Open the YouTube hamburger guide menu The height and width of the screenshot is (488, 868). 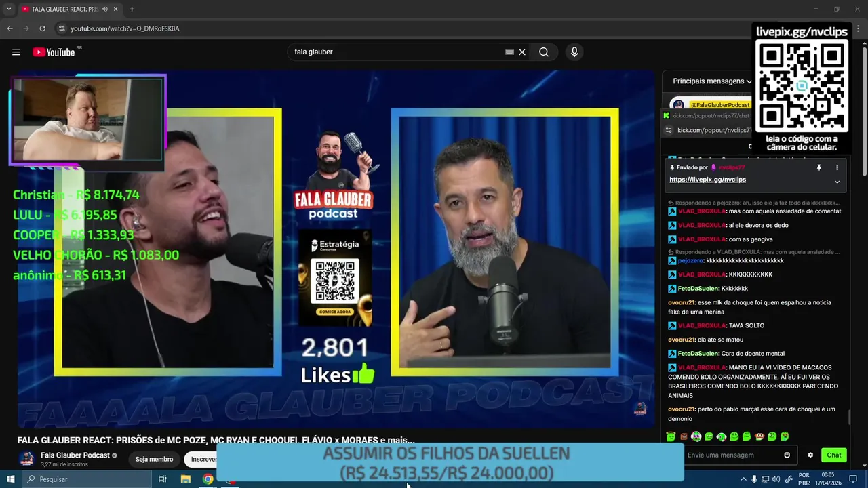click(16, 52)
